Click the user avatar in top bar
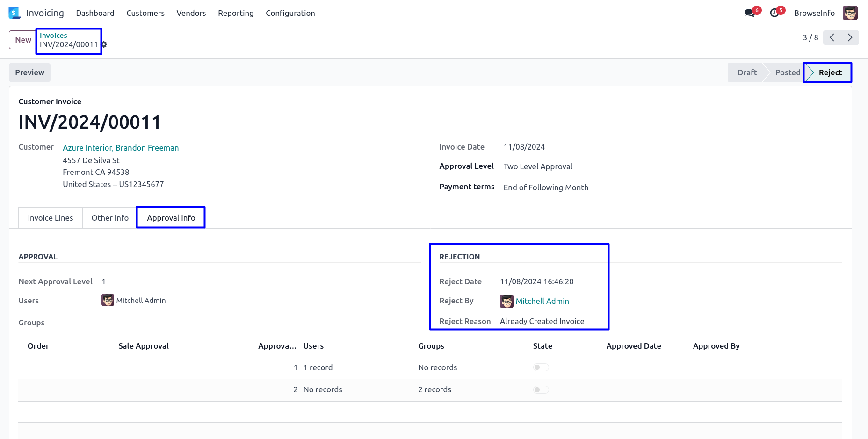The width and height of the screenshot is (868, 439). pos(850,13)
